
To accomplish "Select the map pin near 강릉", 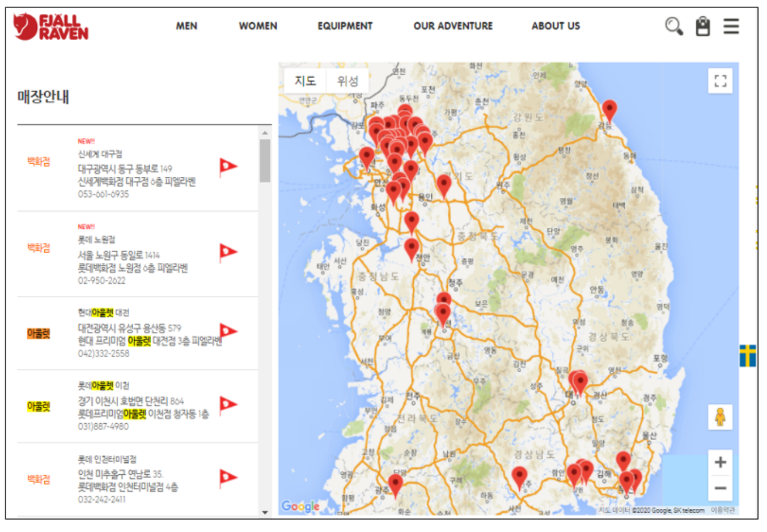I will [609, 111].
